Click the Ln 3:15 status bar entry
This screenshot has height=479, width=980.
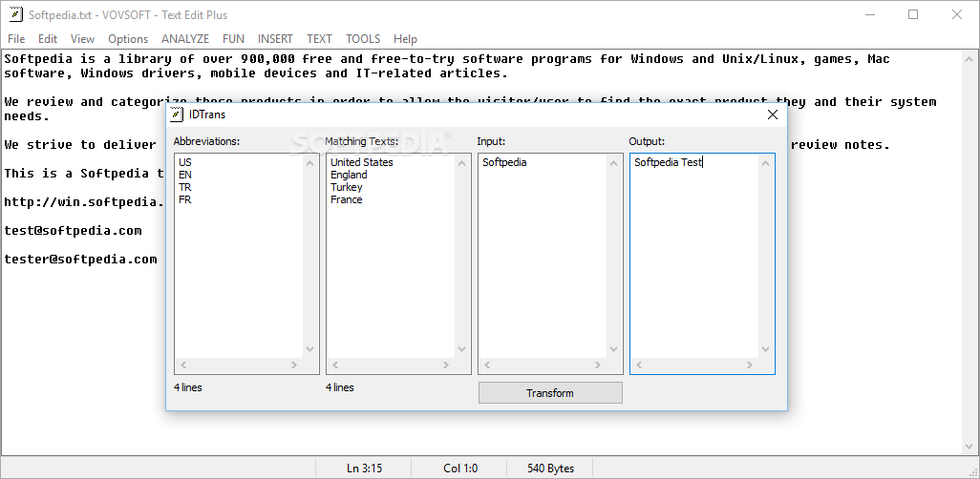(364, 468)
